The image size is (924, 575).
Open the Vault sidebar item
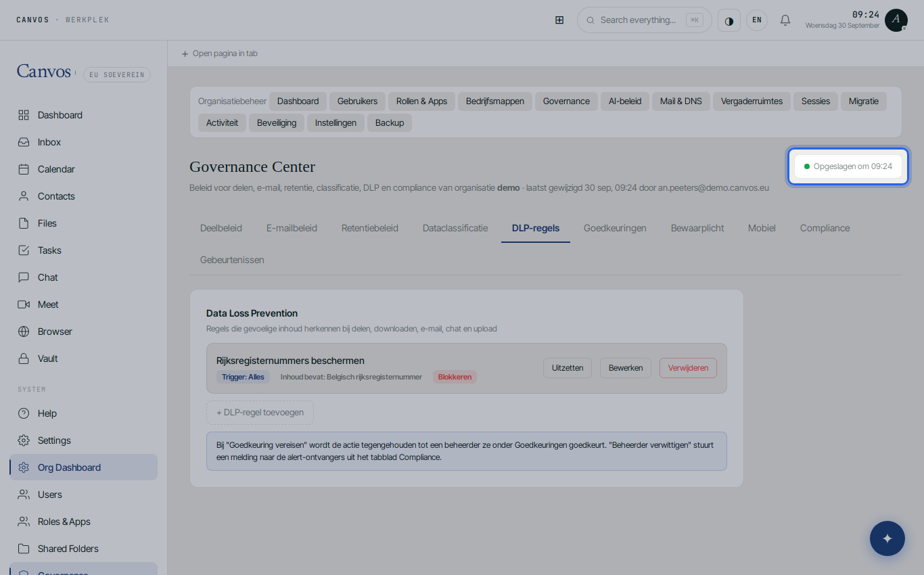(x=84, y=359)
